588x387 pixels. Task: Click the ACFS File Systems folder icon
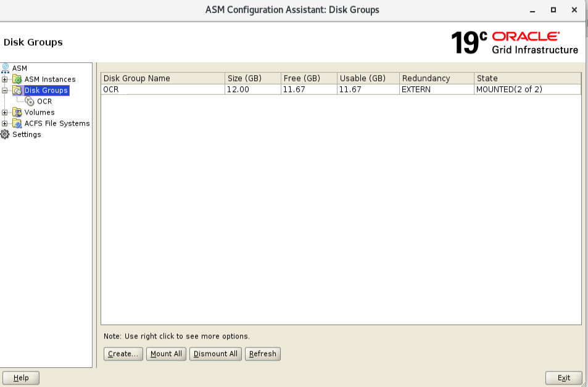(17, 123)
